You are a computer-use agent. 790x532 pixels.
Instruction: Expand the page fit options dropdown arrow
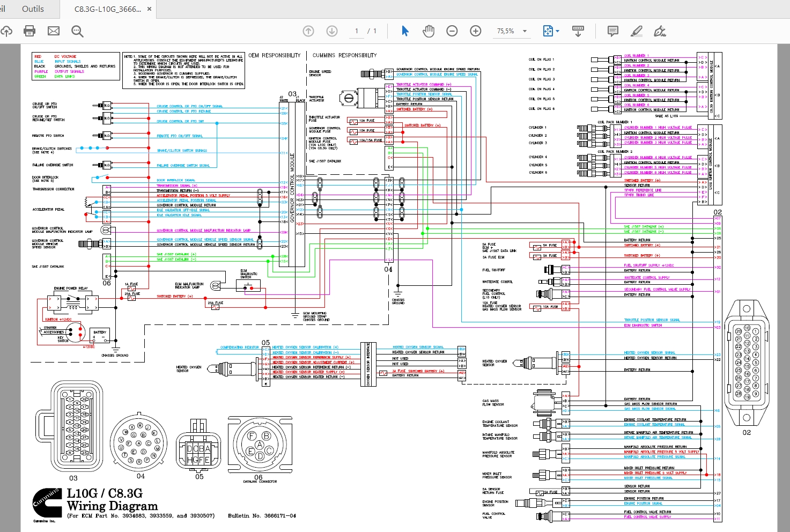click(x=557, y=31)
